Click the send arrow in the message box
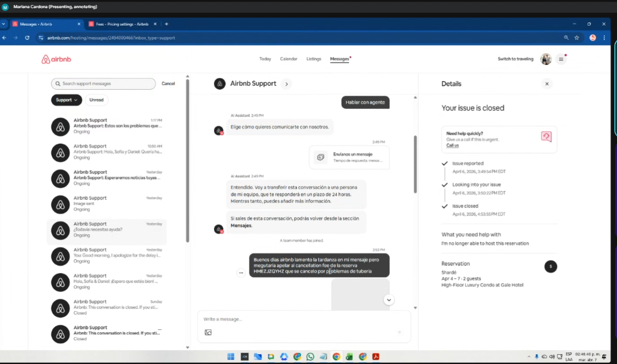617x364 pixels. 400,333
